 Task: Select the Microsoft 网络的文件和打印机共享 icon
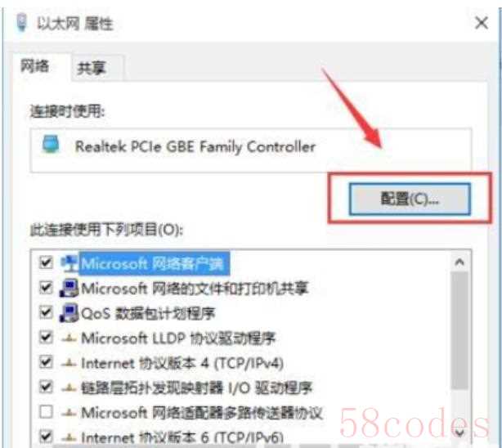pos(69,289)
